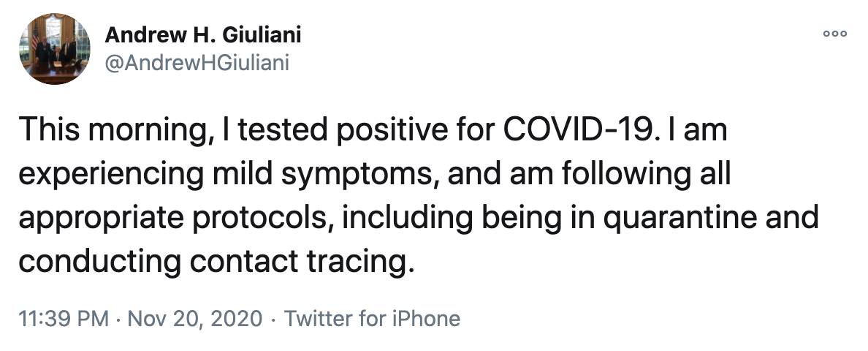Visit the @AndrewHGiuliani handle link
868x351 pixels.
pos(197,64)
